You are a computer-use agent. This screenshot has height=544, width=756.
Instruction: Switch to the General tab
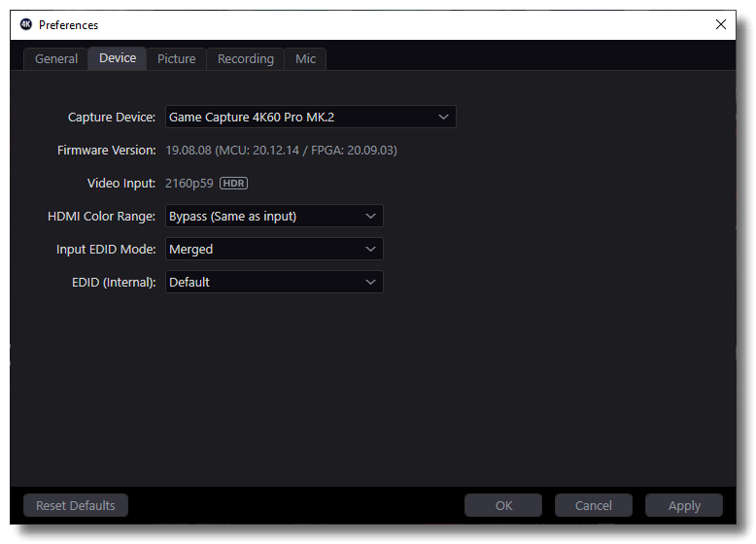[56, 58]
